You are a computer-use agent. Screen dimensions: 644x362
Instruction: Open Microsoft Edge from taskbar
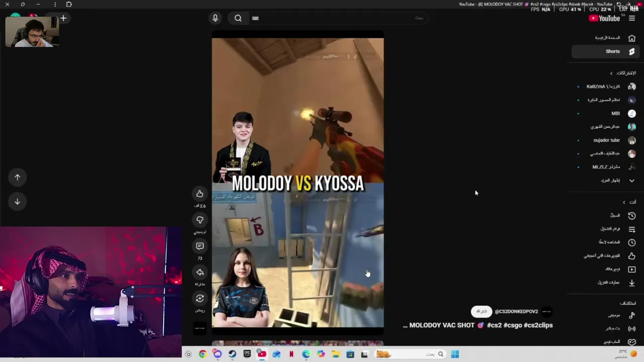[x=306, y=354]
